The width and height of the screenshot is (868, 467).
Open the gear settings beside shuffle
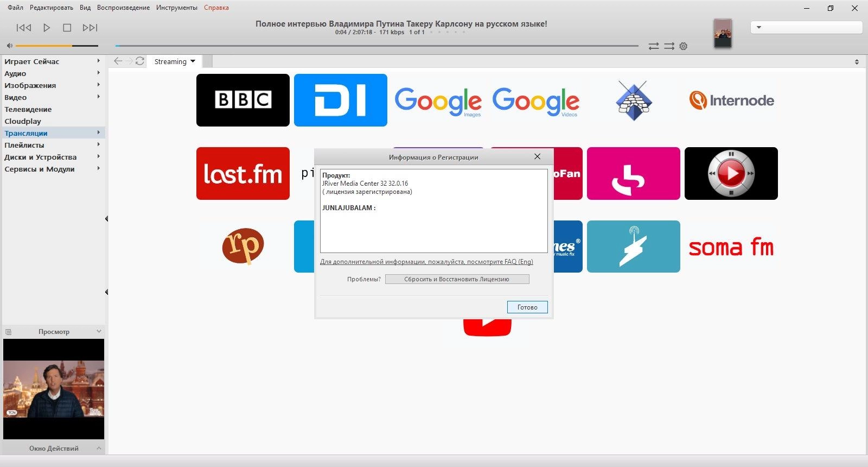684,46
